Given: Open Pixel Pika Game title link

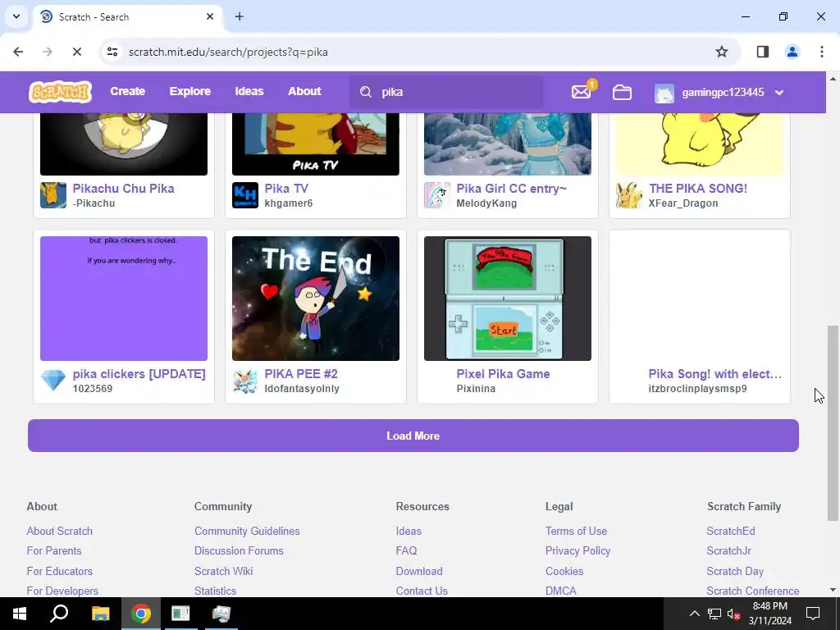Looking at the screenshot, I should (x=503, y=374).
